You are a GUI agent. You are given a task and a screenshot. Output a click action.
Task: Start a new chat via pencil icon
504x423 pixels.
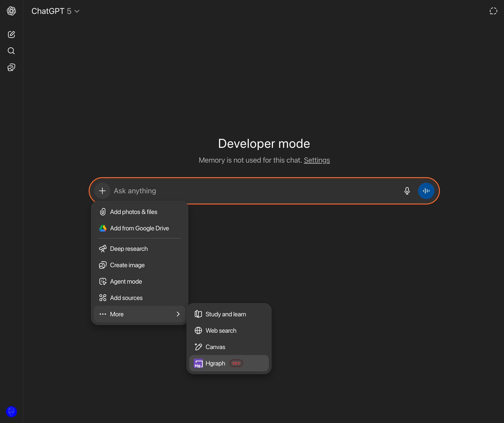point(11,35)
